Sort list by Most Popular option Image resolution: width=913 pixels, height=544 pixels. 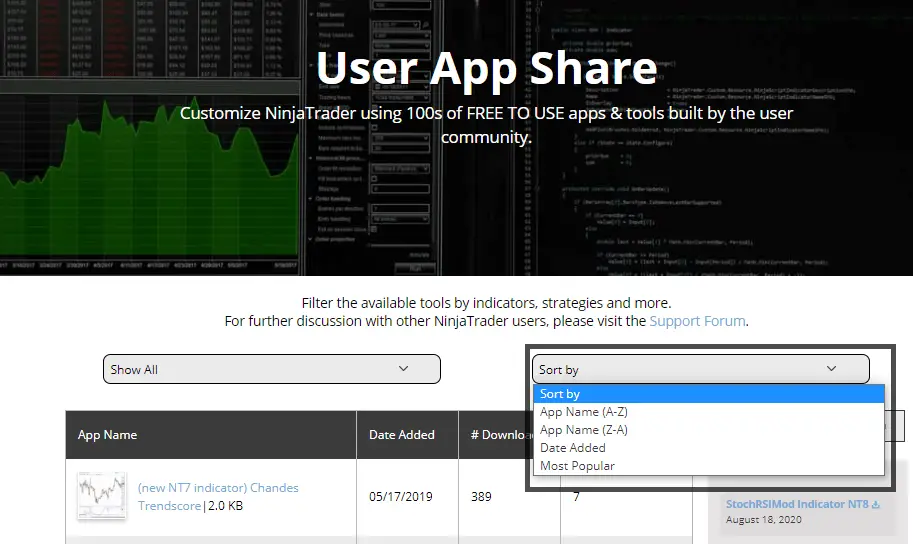coord(709,466)
